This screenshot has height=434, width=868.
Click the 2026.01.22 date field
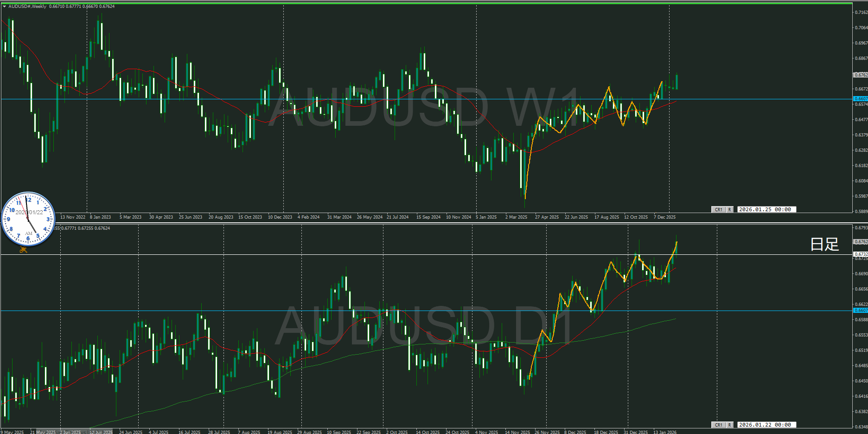click(766, 425)
